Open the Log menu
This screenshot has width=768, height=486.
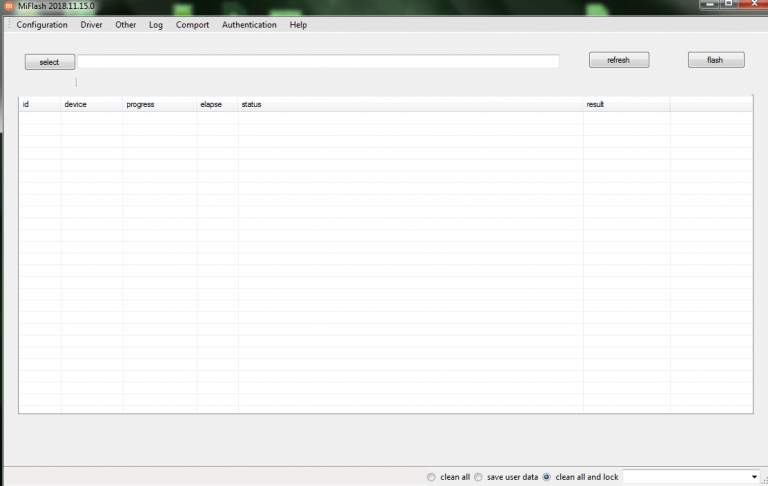(156, 25)
